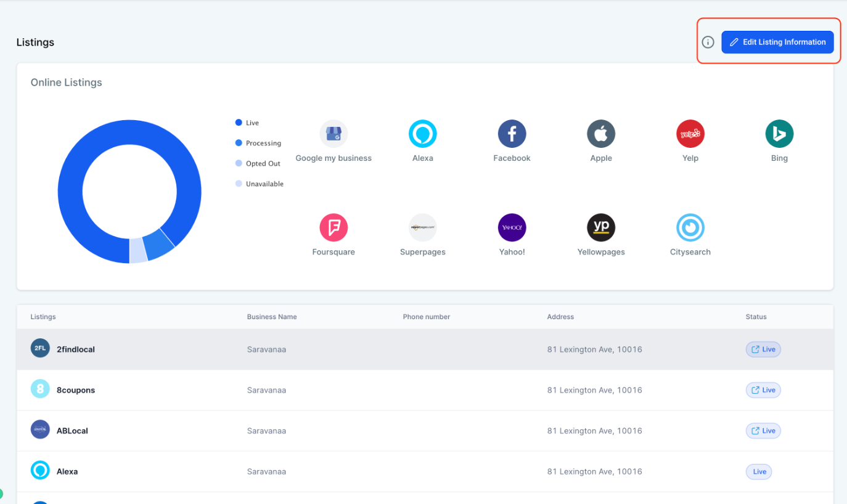This screenshot has width=847, height=504.
Task: Click the Status column header
Action: (756, 317)
